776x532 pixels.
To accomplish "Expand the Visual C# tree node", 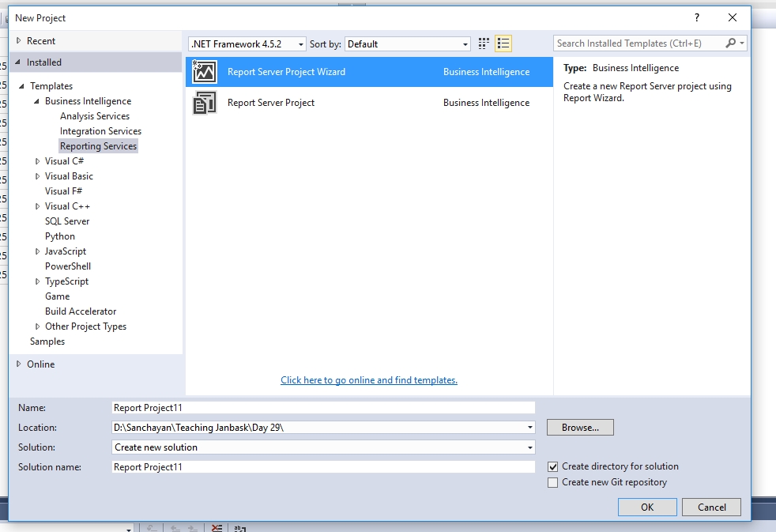I will click(37, 161).
